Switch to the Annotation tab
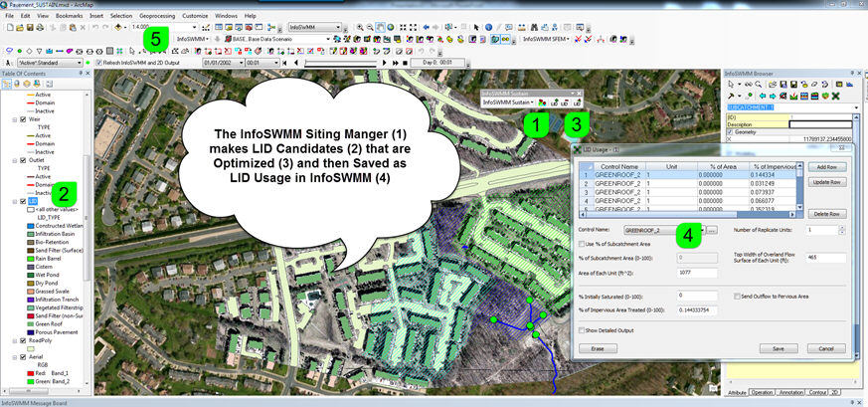868x407 pixels. point(791,392)
